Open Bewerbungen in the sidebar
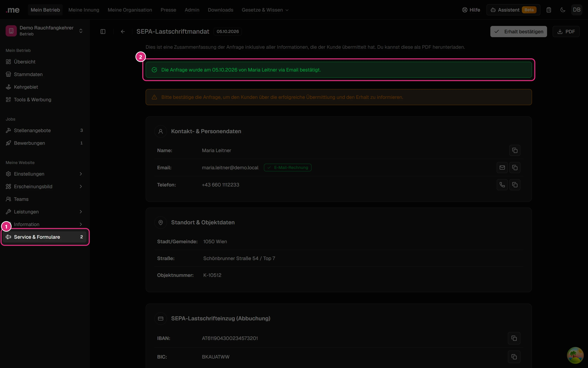 point(45,143)
